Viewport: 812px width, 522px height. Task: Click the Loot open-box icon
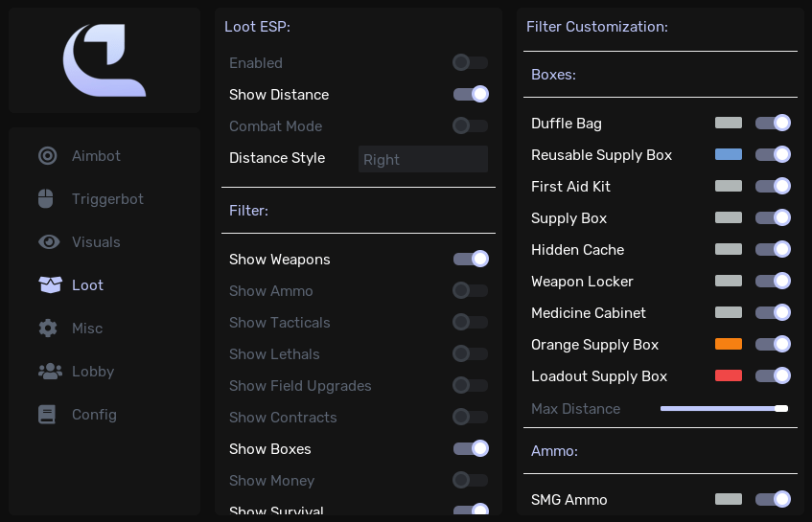50,284
